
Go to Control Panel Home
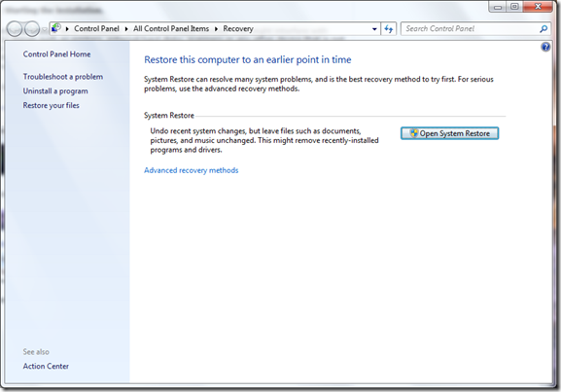[x=56, y=54]
